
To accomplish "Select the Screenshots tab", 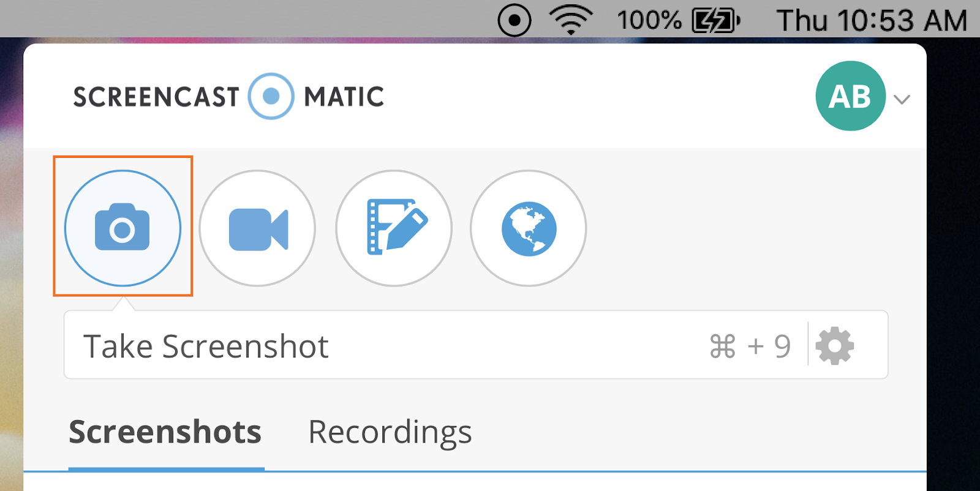I will click(165, 432).
